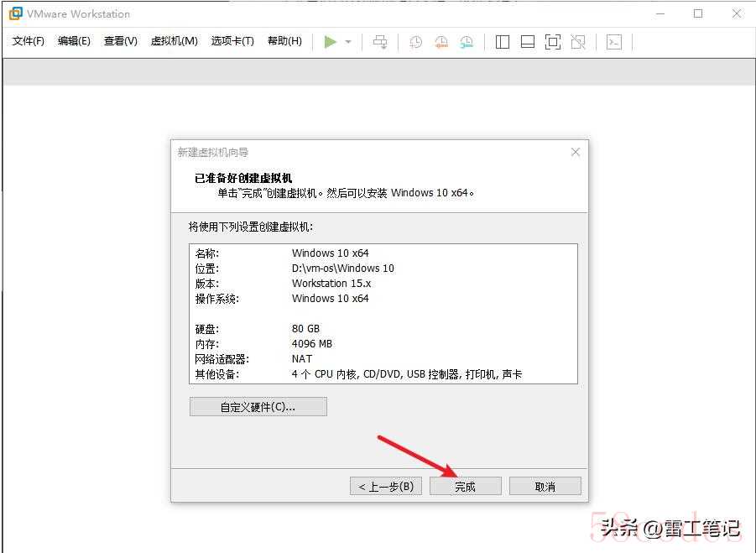Open the 编辑(E) menu
The width and height of the screenshot is (756, 553).
[74, 41]
